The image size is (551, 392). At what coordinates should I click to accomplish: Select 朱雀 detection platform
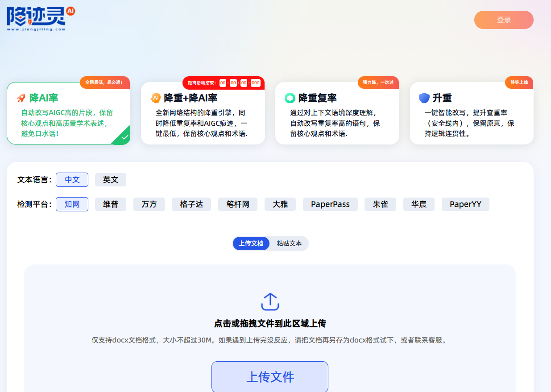[x=381, y=204]
